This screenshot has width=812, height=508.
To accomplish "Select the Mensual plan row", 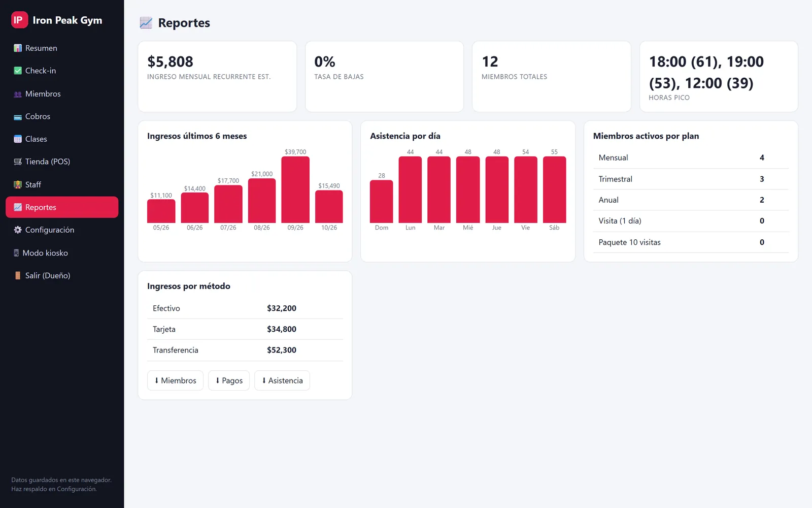I will point(691,158).
